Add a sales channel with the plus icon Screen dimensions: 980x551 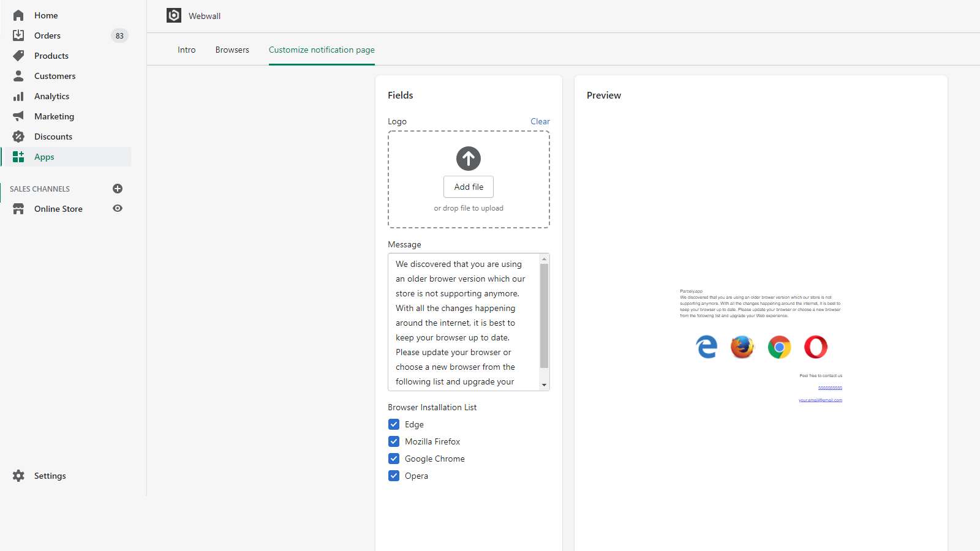click(x=117, y=189)
